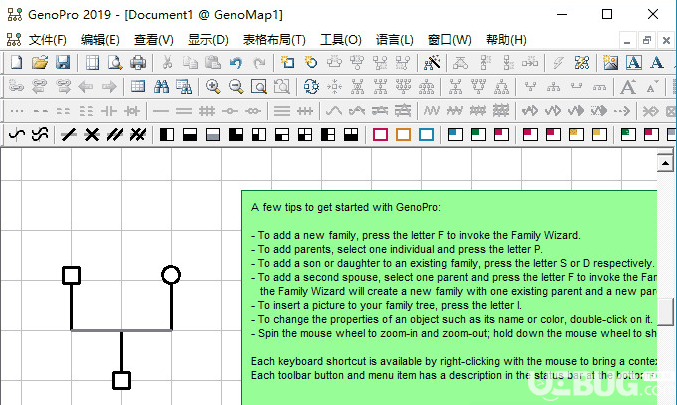Select the mother circle on the canvas
The height and width of the screenshot is (405, 677).
(171, 275)
